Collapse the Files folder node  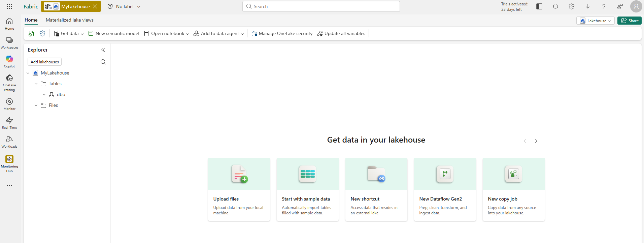point(36,105)
